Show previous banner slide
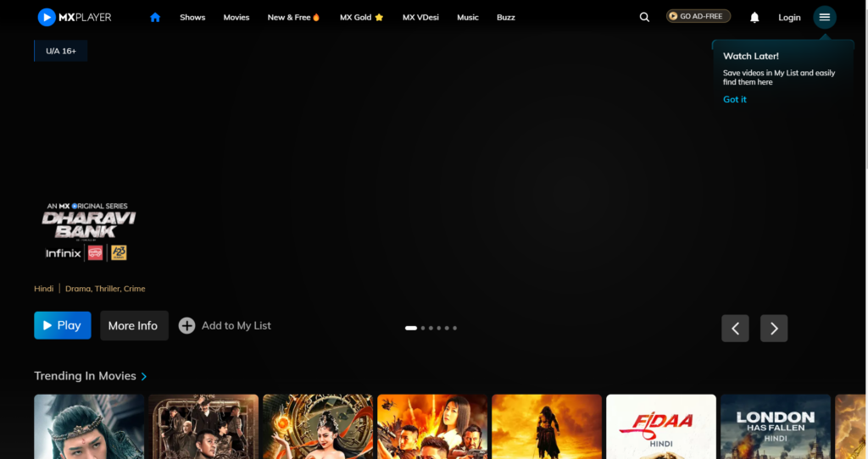 pos(735,329)
